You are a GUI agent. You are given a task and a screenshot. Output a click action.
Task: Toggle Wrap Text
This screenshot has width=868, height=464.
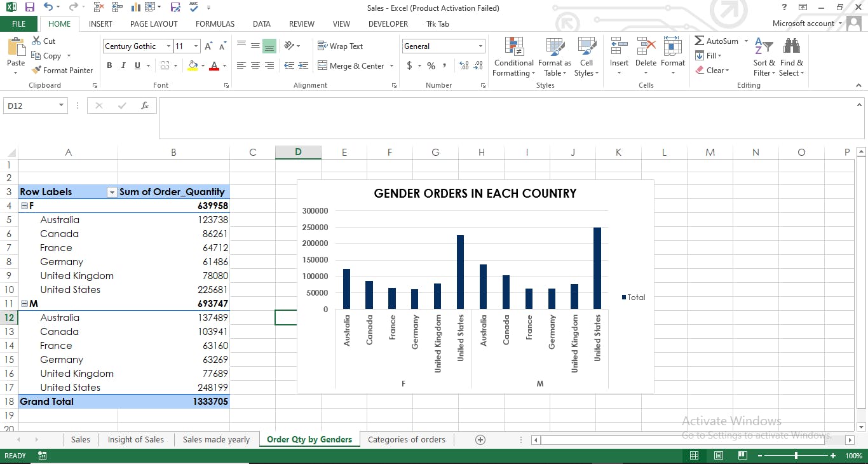coord(340,46)
